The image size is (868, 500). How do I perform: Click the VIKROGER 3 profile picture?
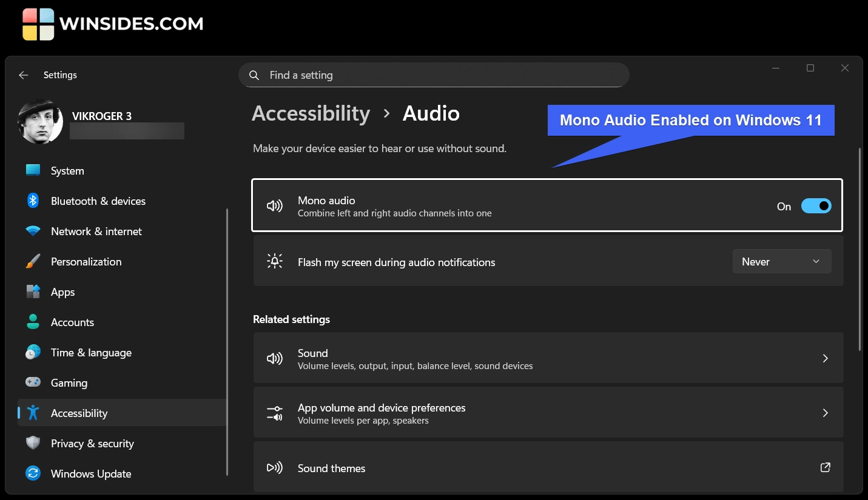coord(41,121)
